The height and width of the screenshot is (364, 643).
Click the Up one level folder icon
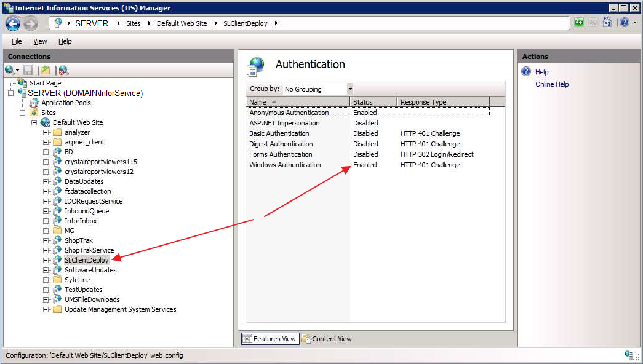tap(46, 70)
